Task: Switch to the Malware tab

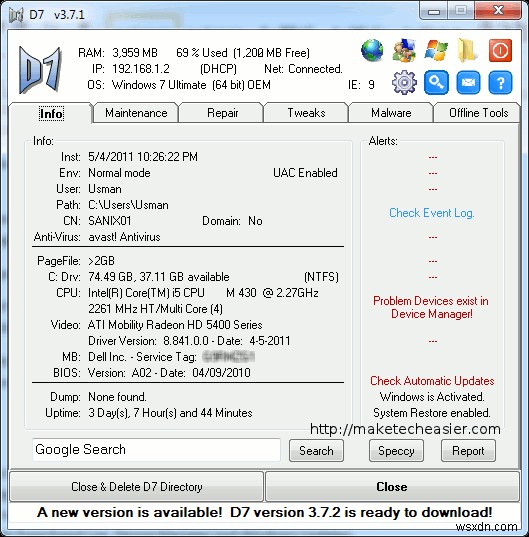Action: 391,113
